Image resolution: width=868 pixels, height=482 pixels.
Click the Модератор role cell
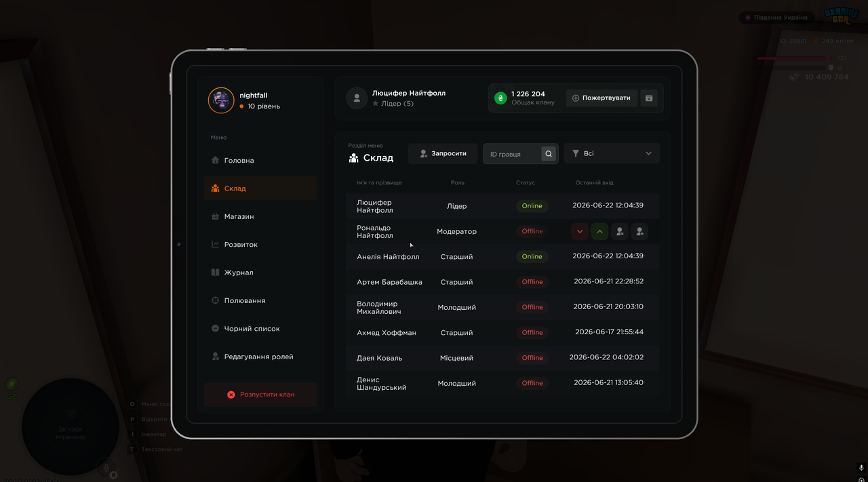pyautogui.click(x=456, y=232)
